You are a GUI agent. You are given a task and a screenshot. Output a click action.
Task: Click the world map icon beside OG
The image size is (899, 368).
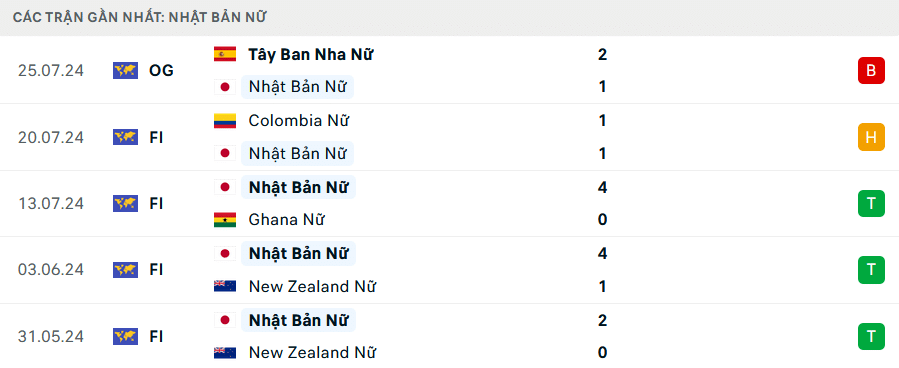125,71
